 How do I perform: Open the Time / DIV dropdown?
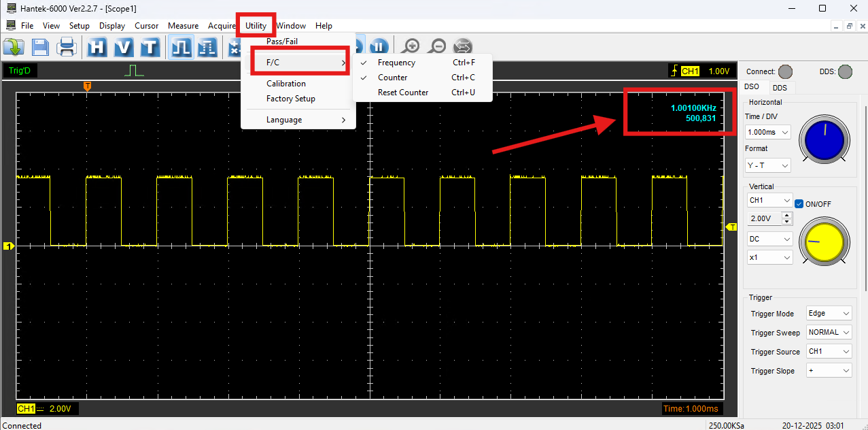point(768,132)
